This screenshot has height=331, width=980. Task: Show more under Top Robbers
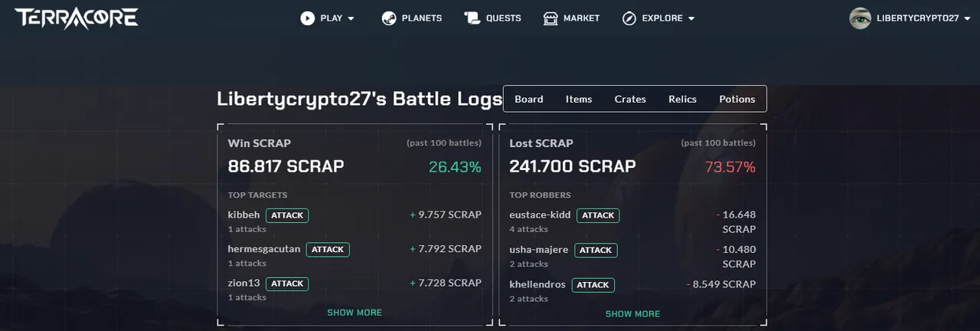(x=632, y=313)
